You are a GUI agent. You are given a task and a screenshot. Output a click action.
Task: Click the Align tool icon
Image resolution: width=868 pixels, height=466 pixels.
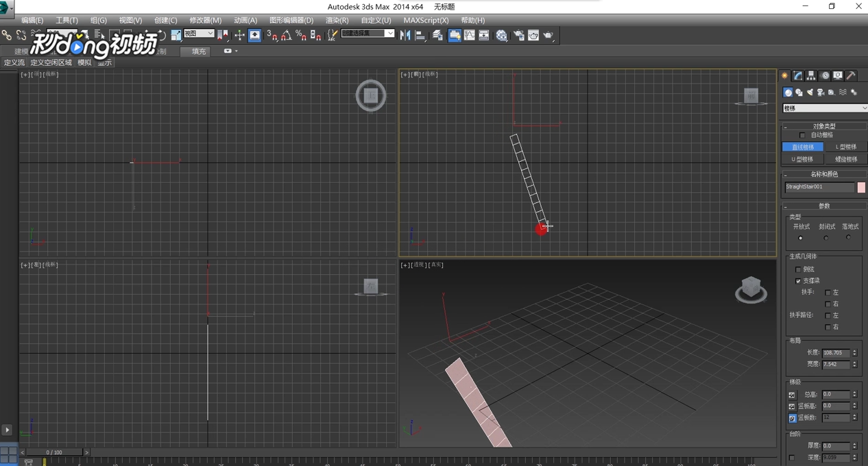[420, 35]
